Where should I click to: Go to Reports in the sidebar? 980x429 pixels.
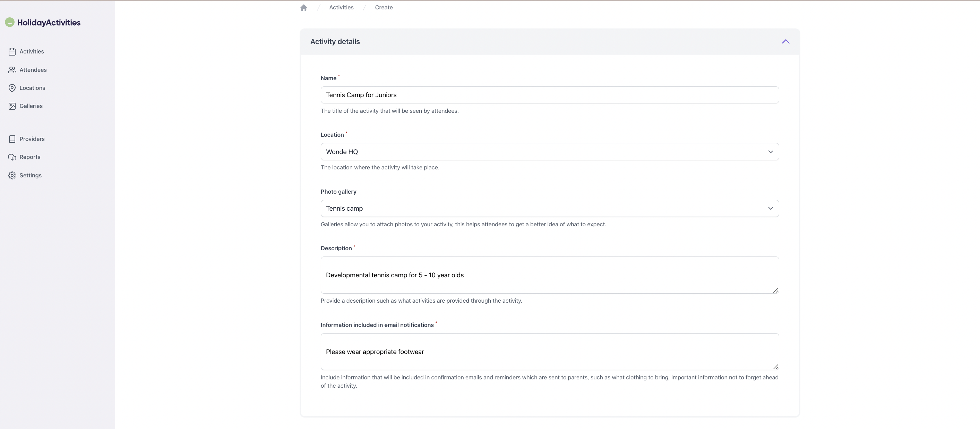coord(30,157)
